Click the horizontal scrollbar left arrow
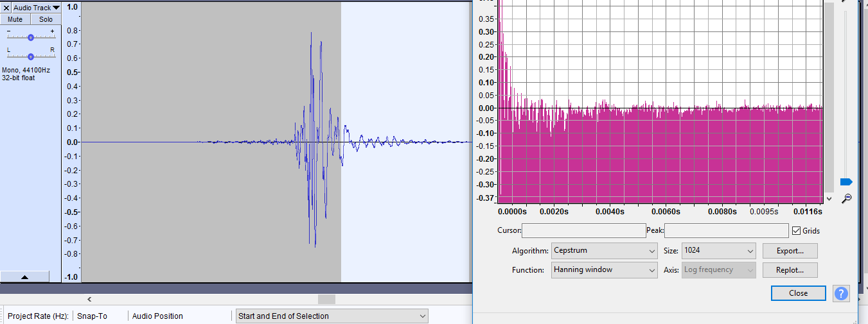868x324 pixels. point(89,299)
